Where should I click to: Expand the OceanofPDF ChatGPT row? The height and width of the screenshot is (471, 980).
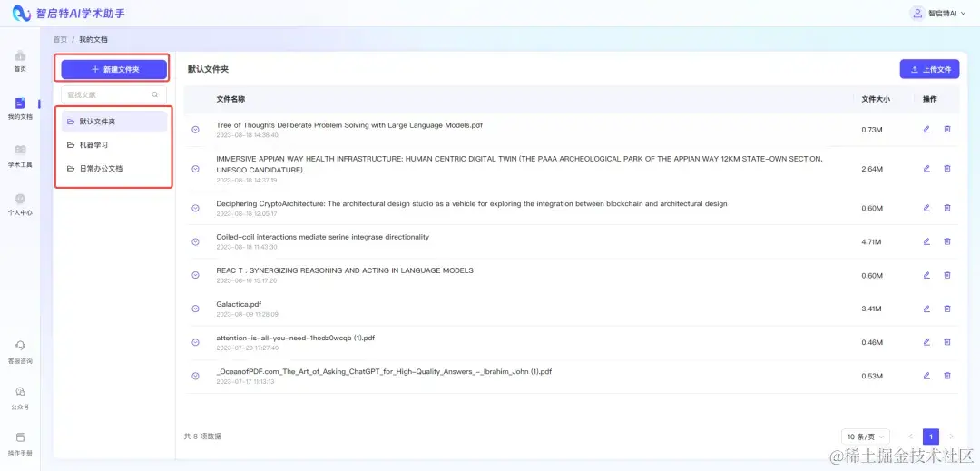click(x=196, y=376)
